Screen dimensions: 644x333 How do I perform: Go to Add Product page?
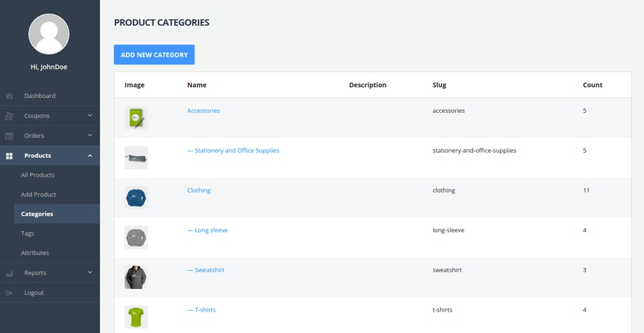(x=39, y=194)
